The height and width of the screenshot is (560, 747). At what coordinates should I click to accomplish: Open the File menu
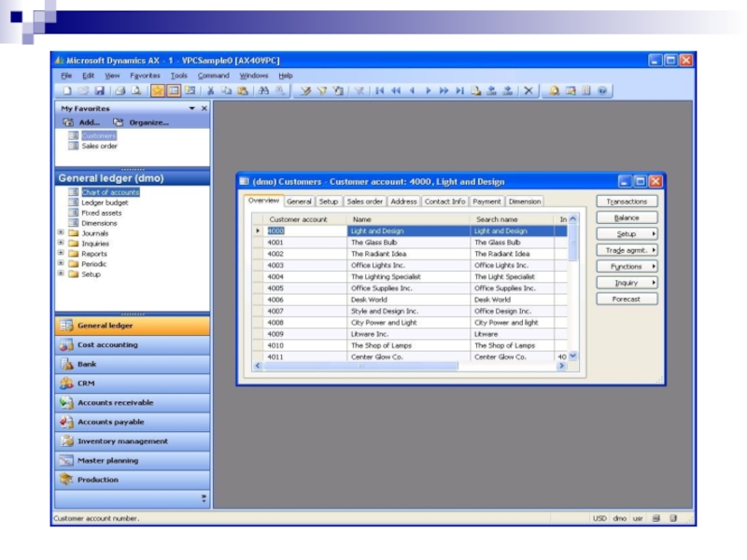[66, 76]
